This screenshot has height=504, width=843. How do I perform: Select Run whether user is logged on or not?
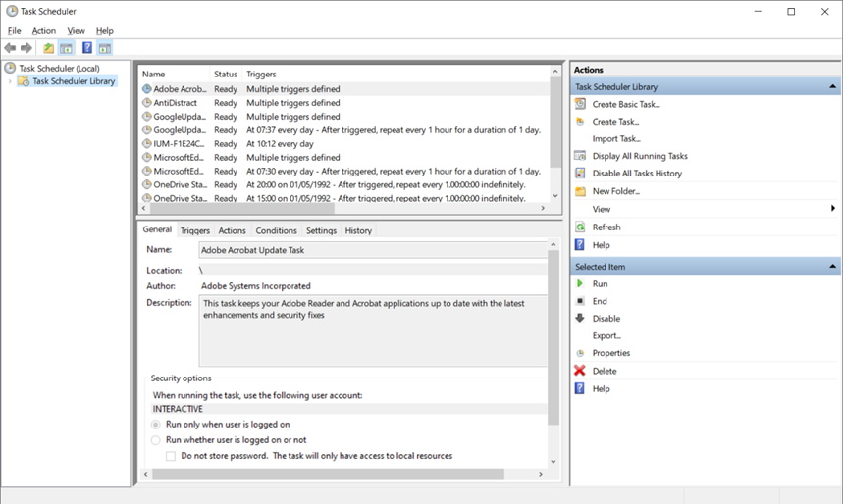click(x=156, y=440)
